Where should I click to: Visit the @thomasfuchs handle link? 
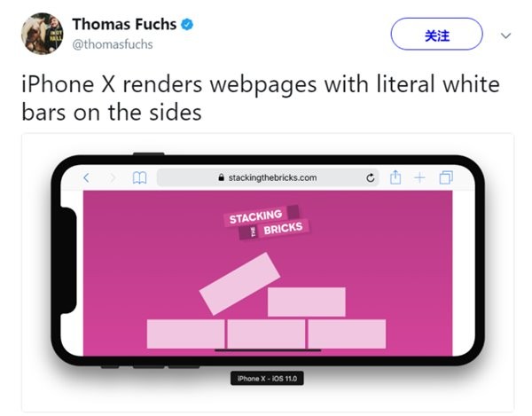(113, 44)
